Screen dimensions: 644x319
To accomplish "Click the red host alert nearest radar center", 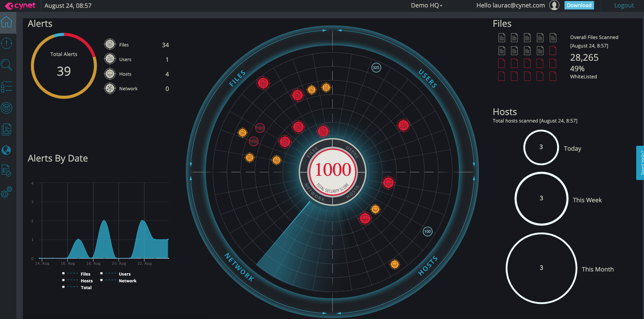I will click(388, 183).
